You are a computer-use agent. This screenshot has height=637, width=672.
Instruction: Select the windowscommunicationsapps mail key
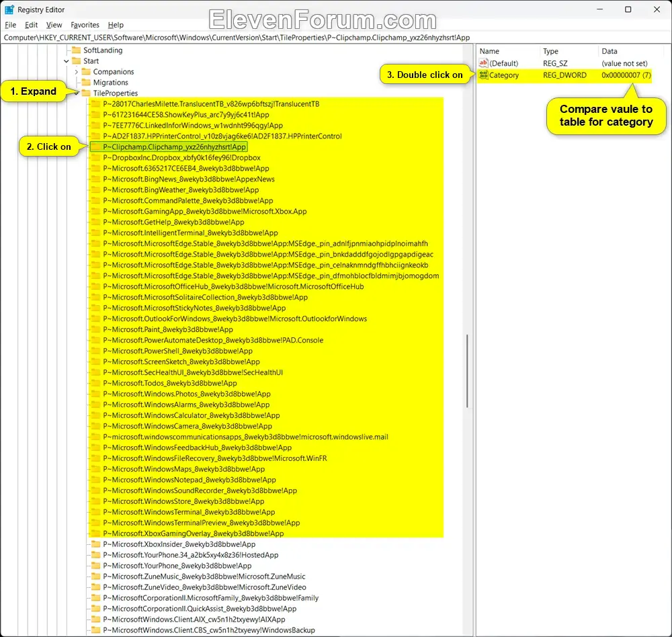[245, 437]
